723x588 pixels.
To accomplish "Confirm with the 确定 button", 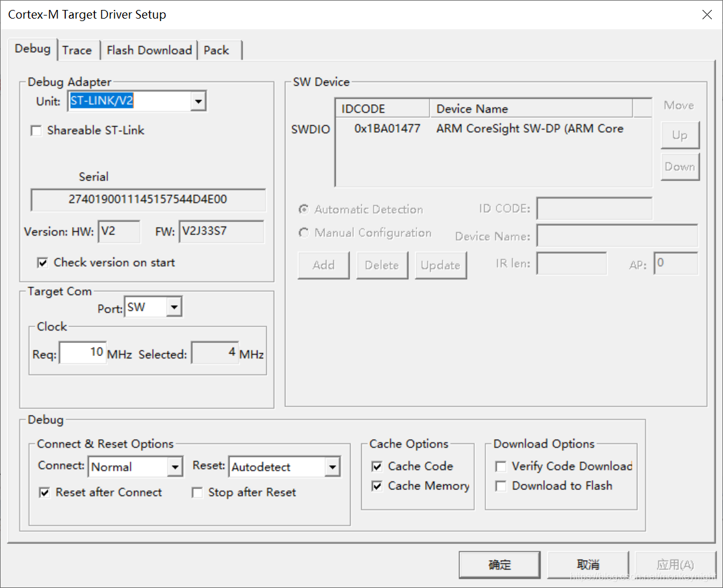I will tap(500, 565).
